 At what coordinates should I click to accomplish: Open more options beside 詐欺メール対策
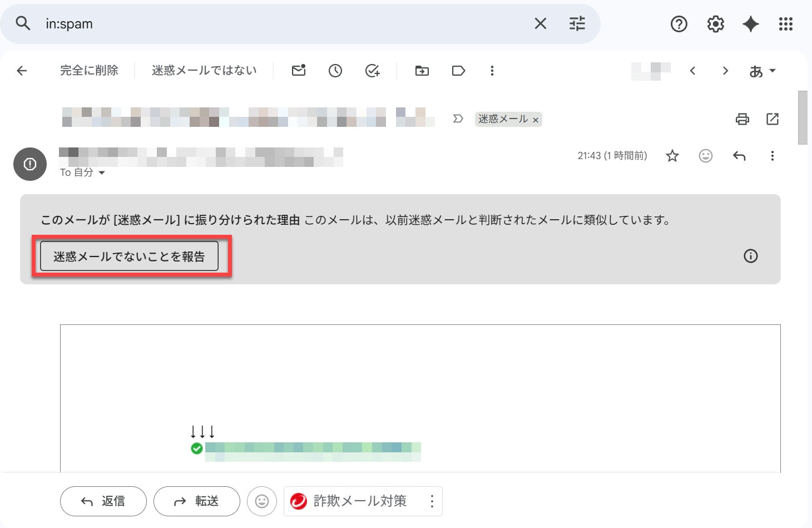pyautogui.click(x=432, y=501)
